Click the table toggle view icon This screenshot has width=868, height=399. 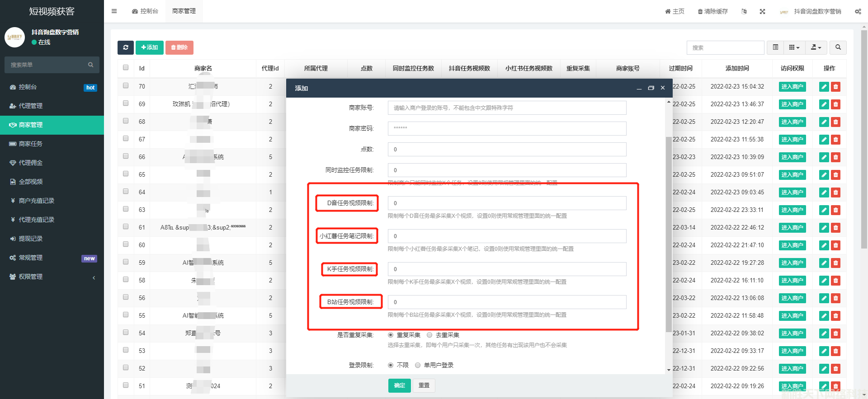click(x=775, y=47)
